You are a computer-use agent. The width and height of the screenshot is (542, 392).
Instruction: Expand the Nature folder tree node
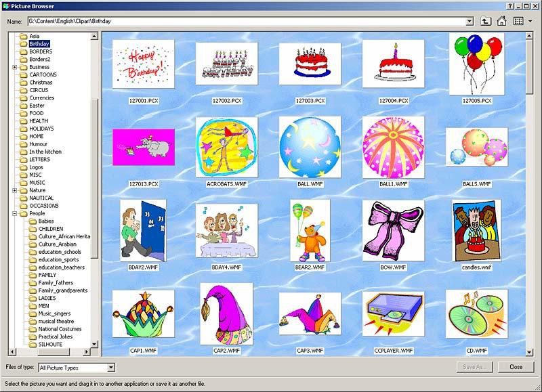click(14, 190)
